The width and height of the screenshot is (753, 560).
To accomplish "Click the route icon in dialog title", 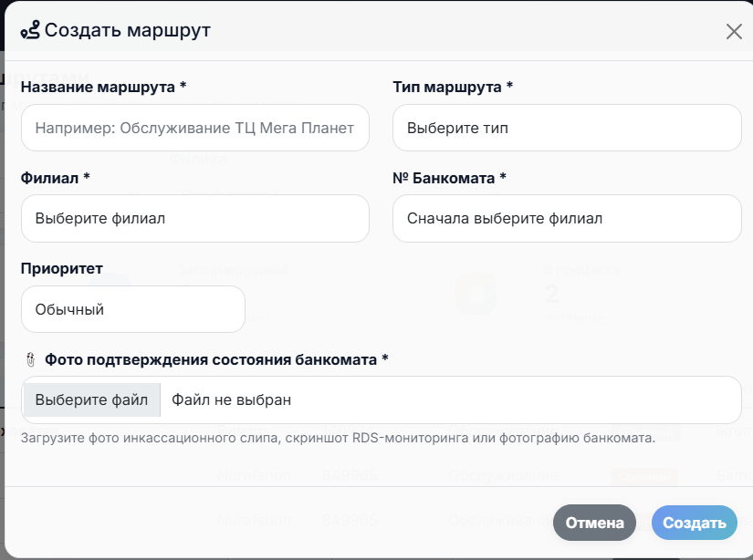I will [x=30, y=31].
